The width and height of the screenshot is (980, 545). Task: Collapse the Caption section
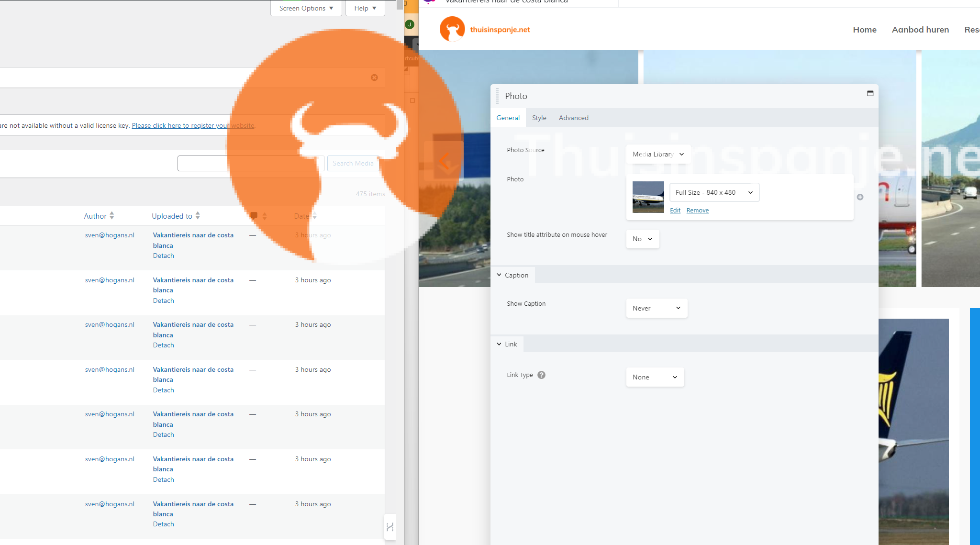[x=513, y=275]
